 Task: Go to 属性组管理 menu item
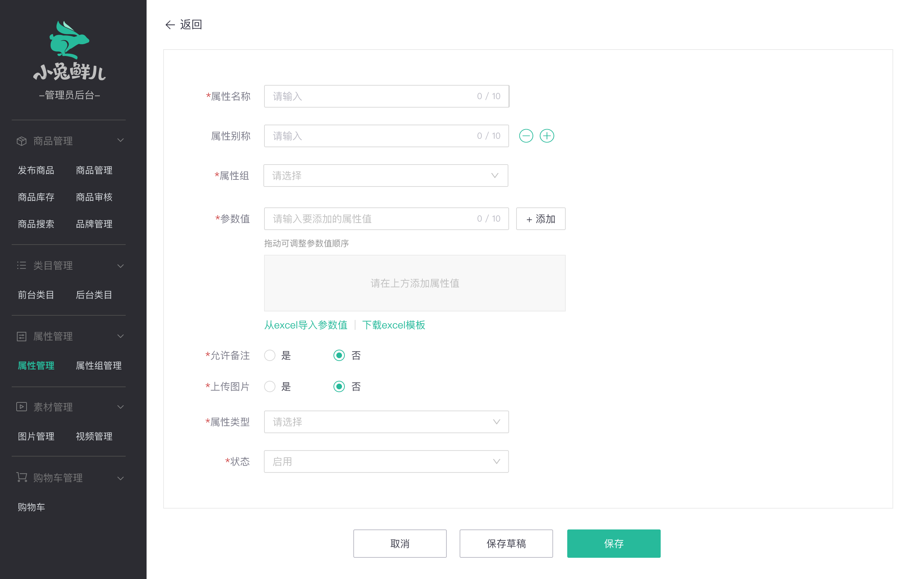[x=98, y=366]
